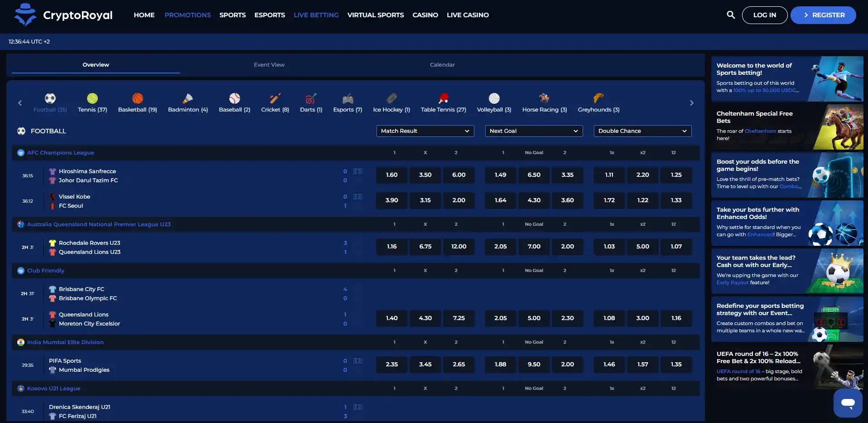Open the LIVE CASINO menu item
Viewport: 868px width, 423px height.
click(x=468, y=15)
